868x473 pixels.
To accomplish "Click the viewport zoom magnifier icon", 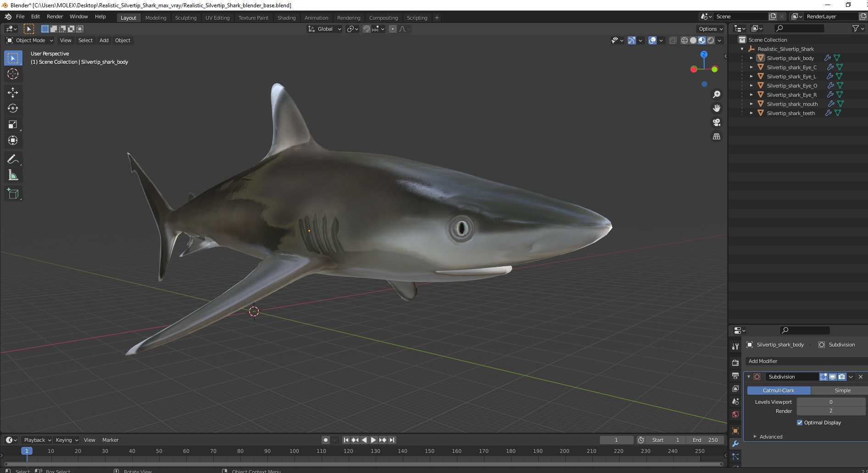I will [x=717, y=94].
